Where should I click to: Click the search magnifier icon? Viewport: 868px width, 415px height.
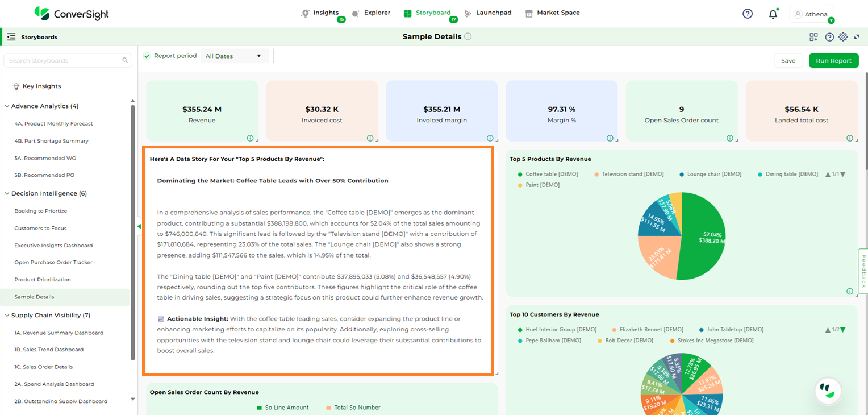(125, 61)
